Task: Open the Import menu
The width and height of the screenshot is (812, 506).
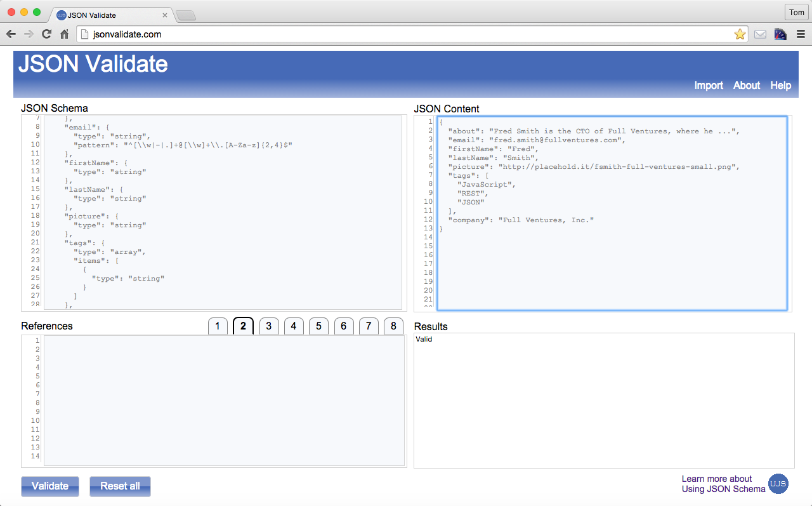Action: coord(709,85)
